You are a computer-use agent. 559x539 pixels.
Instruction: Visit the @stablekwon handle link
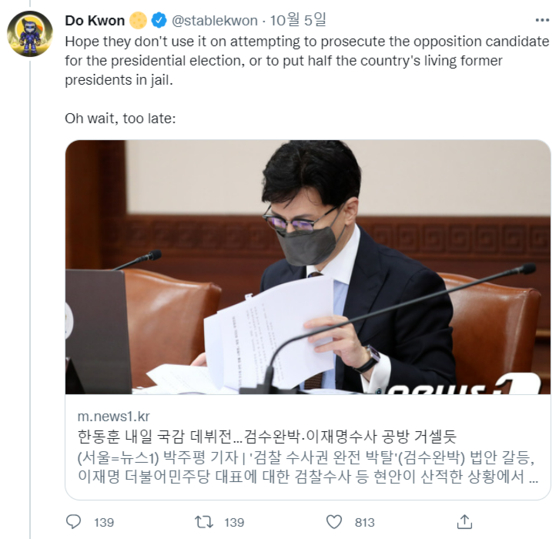pos(215,21)
